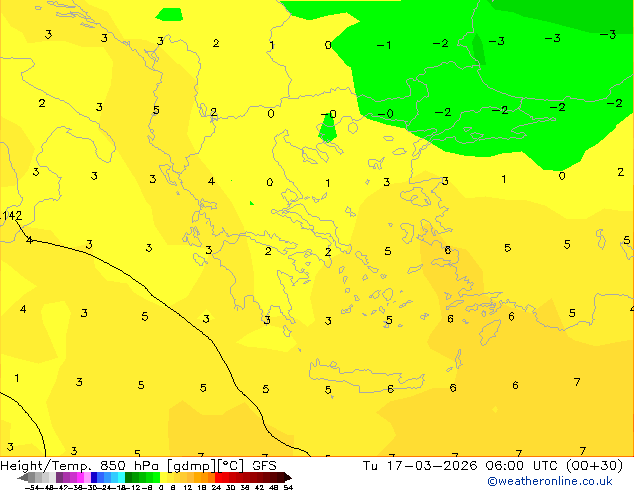The image size is (634, 490).
Task: Click the legend scale value '24'
Action: coord(216,487)
